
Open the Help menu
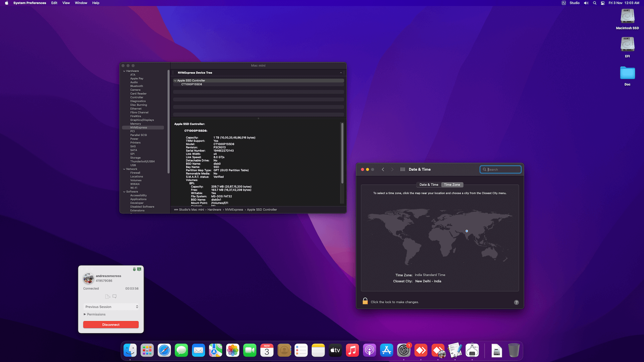coord(96,3)
